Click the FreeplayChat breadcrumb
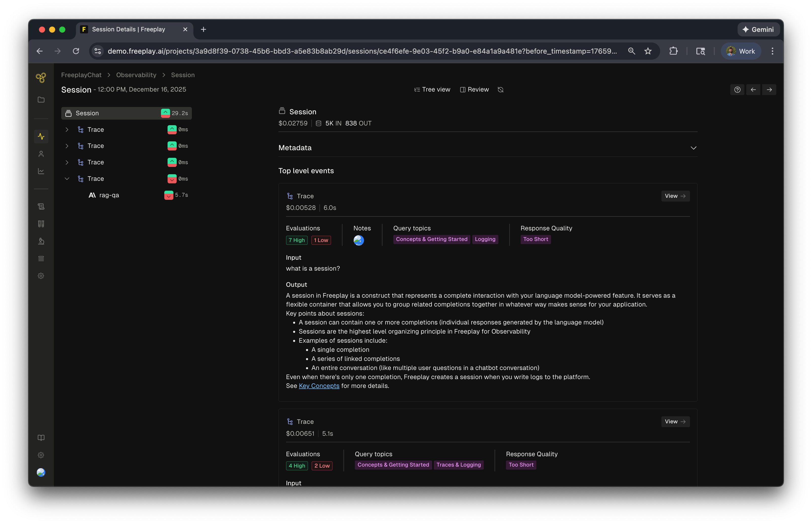The height and width of the screenshot is (524, 812). pos(81,75)
